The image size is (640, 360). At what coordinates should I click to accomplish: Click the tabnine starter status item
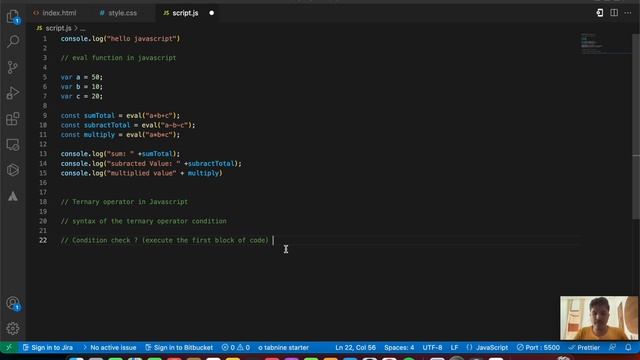283,348
